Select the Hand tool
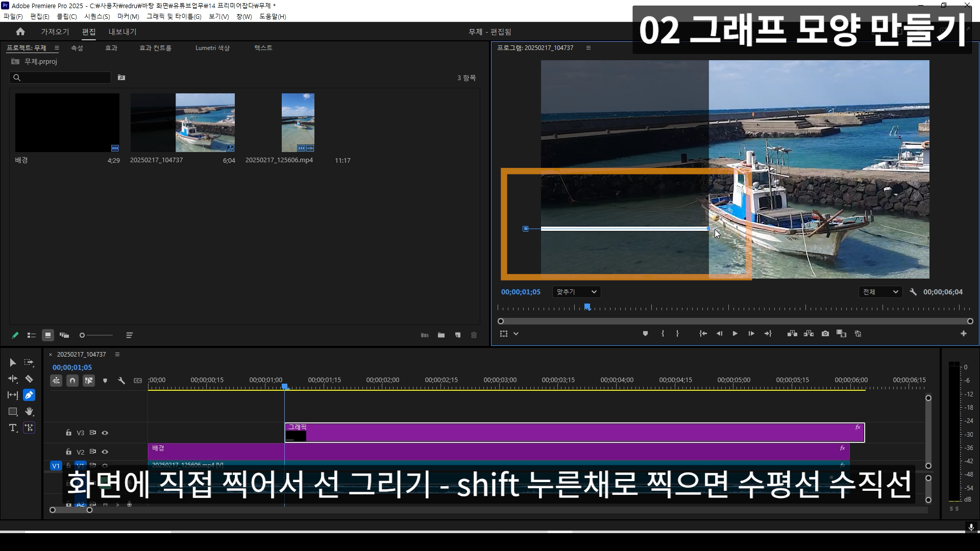The height and width of the screenshot is (551, 980). pyautogui.click(x=29, y=411)
